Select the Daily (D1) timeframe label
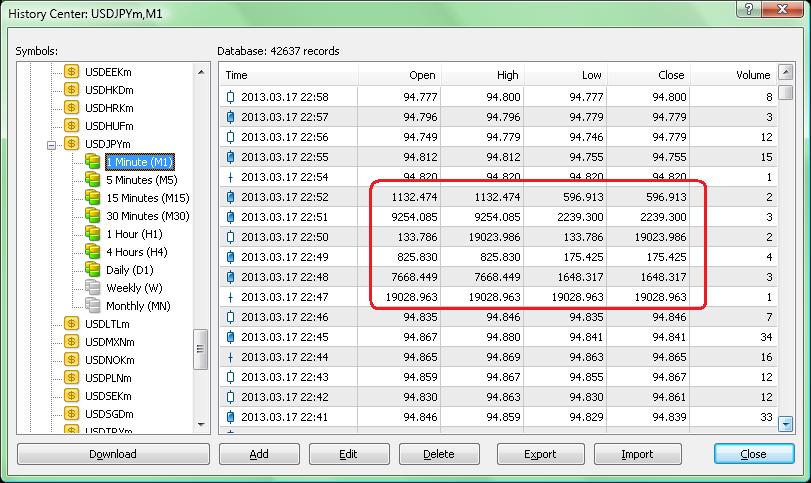Screen dimensions: 811x483 [x=130, y=270]
